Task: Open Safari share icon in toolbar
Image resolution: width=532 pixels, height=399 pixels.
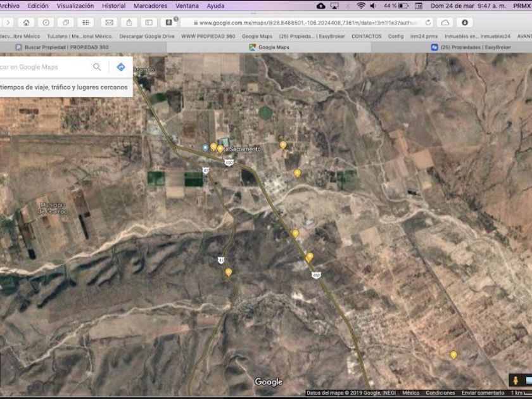Action: point(129,22)
